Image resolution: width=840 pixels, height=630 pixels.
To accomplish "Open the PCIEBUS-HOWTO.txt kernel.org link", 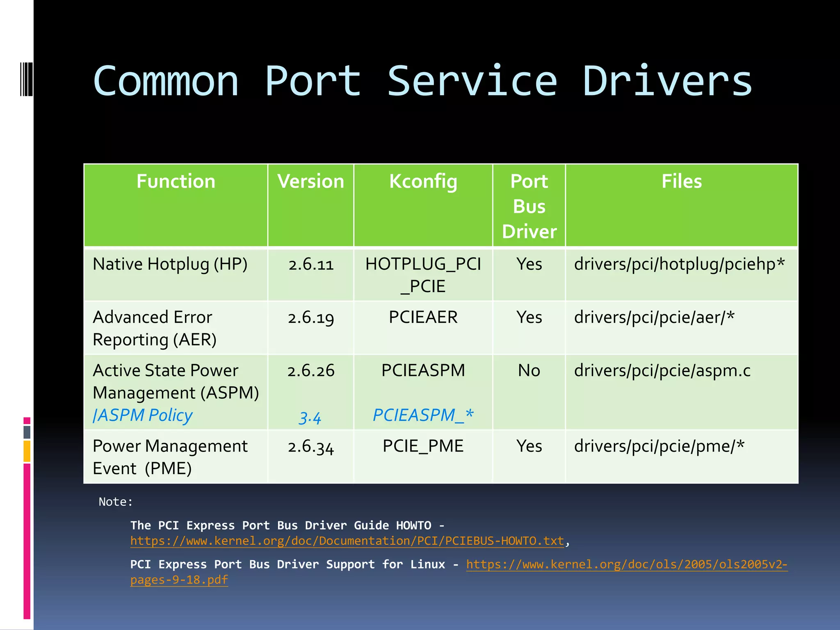I will point(347,541).
